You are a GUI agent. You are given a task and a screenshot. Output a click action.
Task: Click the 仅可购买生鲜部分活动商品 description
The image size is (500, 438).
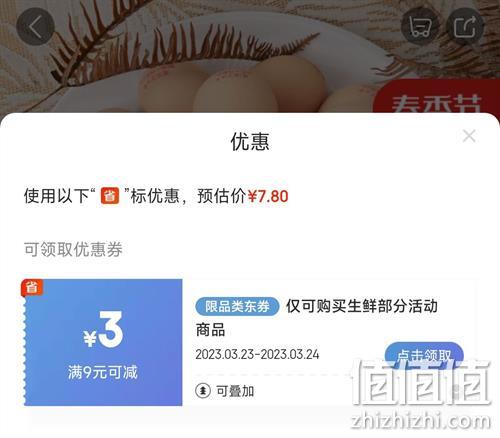(x=317, y=318)
